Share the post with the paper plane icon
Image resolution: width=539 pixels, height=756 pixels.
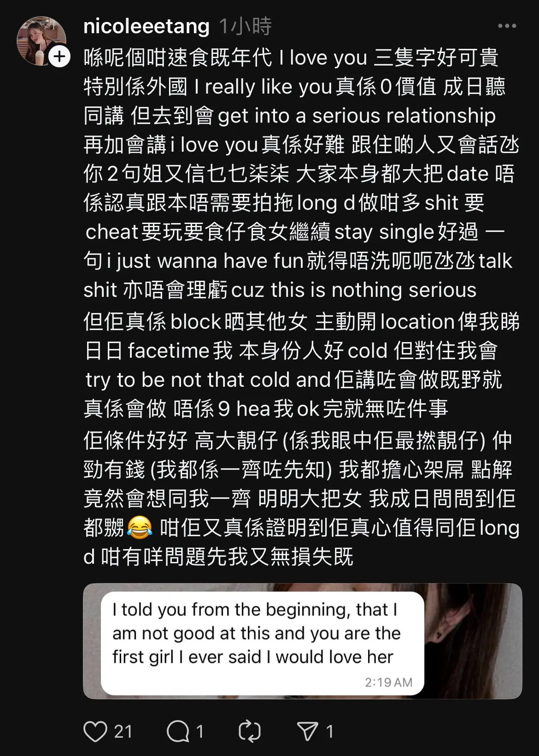307,731
